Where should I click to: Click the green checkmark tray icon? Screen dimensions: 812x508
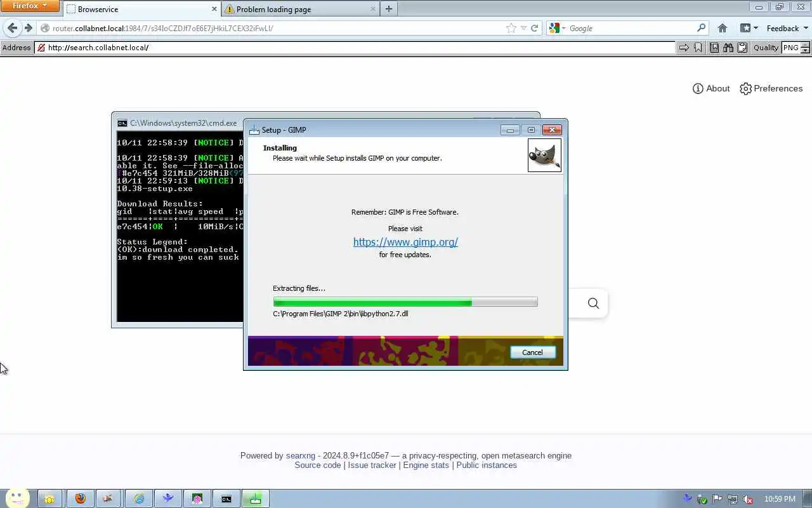(702, 499)
